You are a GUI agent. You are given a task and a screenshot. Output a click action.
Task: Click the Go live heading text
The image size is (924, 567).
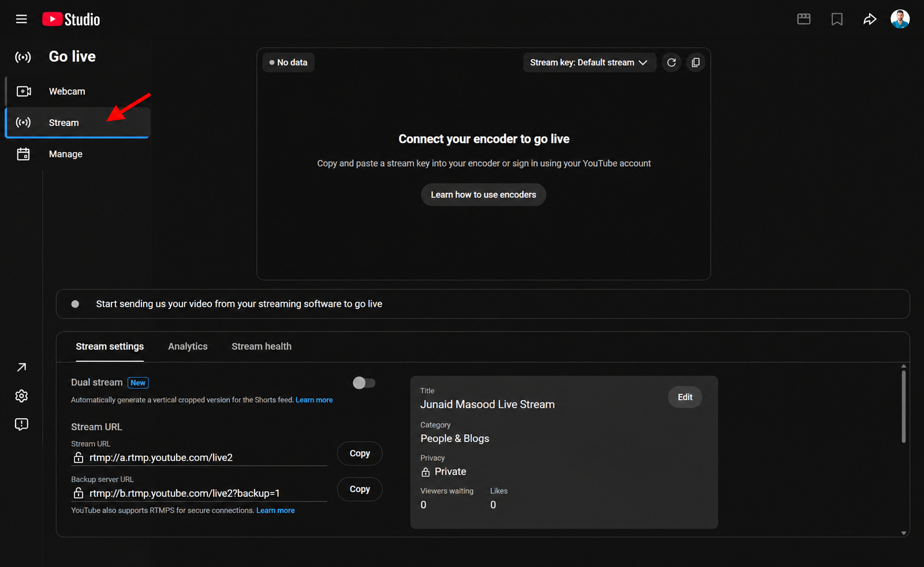(72, 57)
